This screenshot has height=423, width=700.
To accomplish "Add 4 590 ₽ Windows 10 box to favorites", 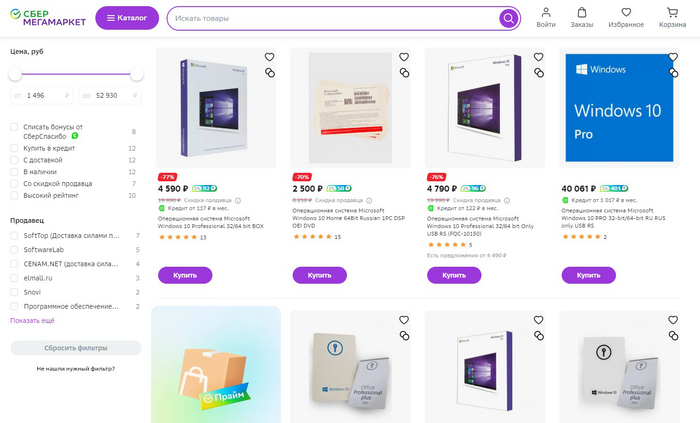I will click(x=269, y=57).
